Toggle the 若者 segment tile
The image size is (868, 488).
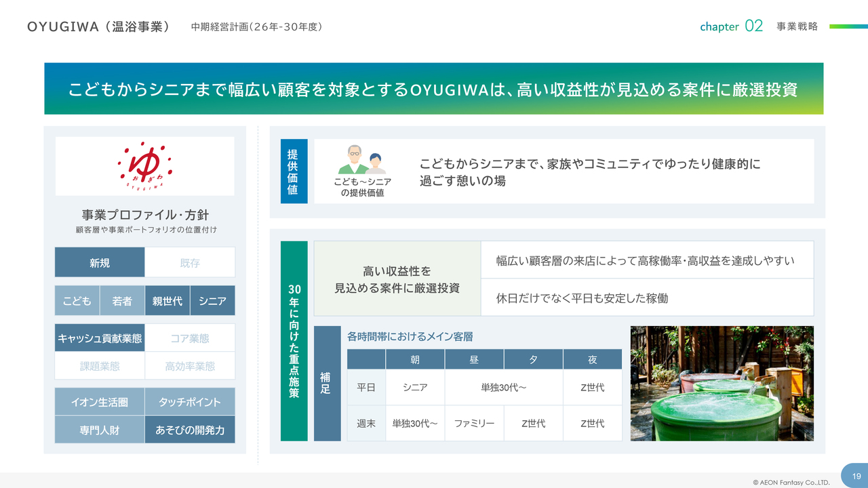[x=122, y=301]
